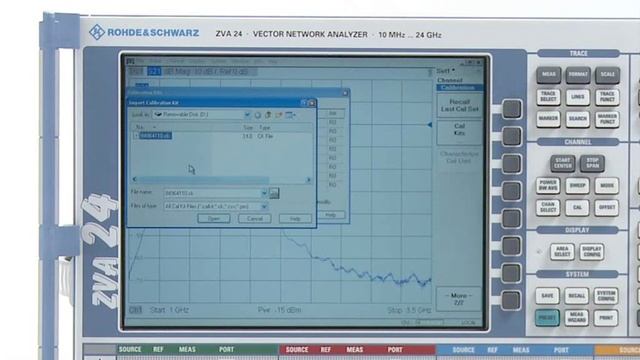Screen dimensions: 640x360
Task: Push the MARKER FUNCT key
Action: click(607, 119)
